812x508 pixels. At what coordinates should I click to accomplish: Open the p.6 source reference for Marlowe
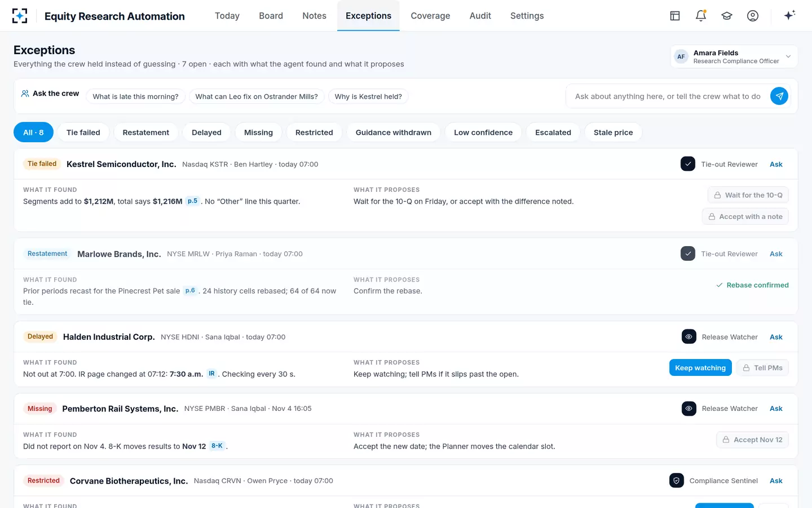[190, 291]
